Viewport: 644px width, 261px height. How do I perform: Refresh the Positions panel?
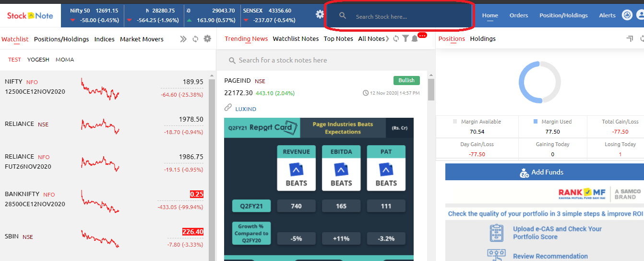pyautogui.click(x=642, y=38)
